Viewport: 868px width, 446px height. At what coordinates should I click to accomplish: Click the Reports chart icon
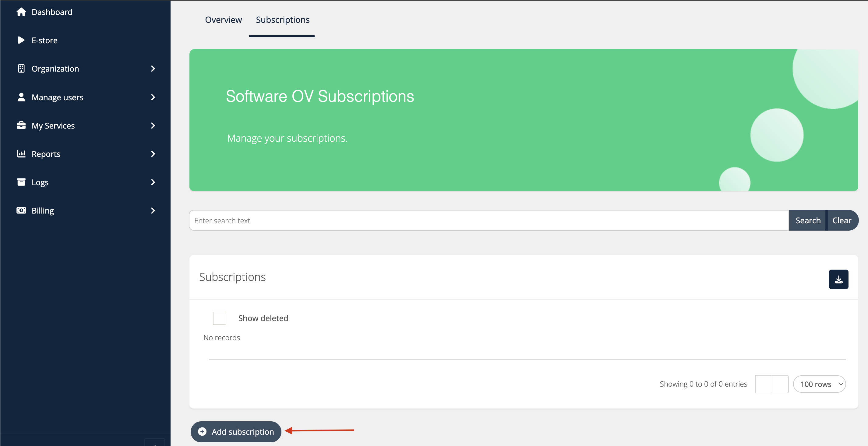pyautogui.click(x=21, y=154)
